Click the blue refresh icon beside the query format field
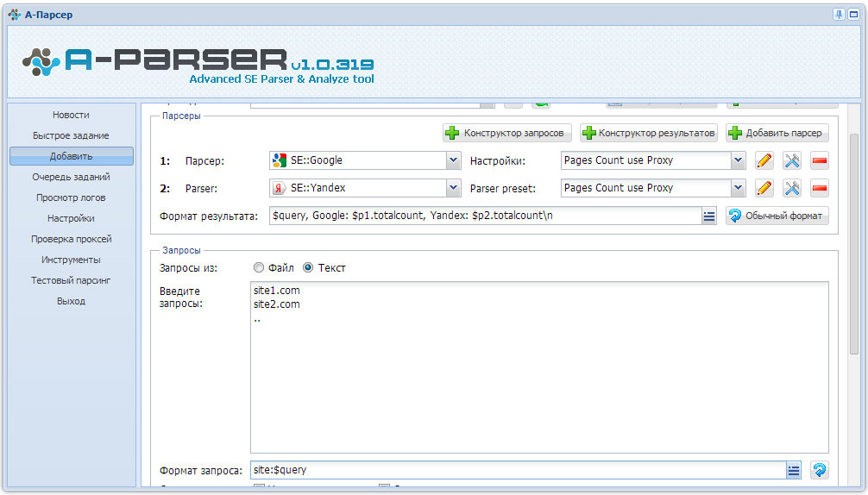Viewport: 868px width, 495px height. [x=820, y=470]
